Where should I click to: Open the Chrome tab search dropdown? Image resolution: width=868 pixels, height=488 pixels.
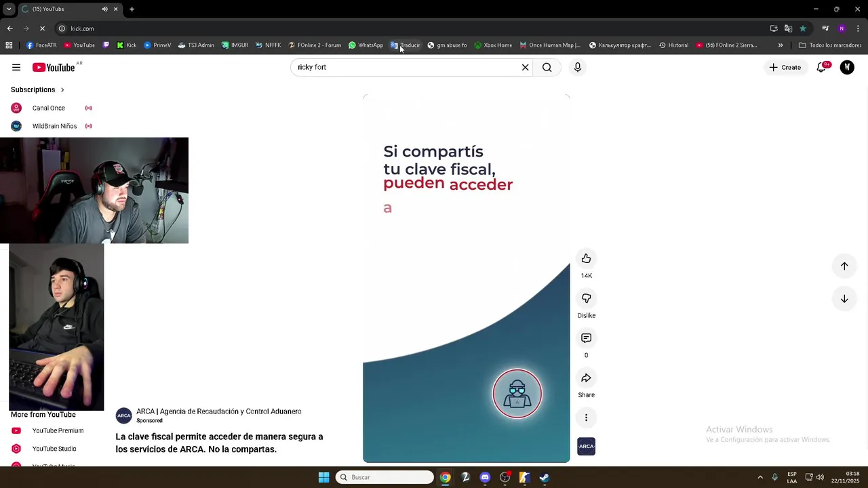[x=9, y=9]
